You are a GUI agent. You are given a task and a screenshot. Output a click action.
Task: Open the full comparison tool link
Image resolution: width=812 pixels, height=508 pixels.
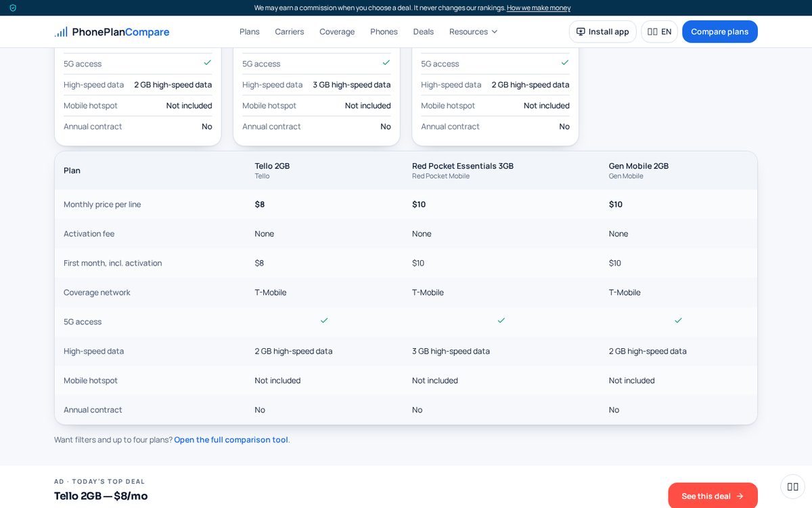point(231,440)
